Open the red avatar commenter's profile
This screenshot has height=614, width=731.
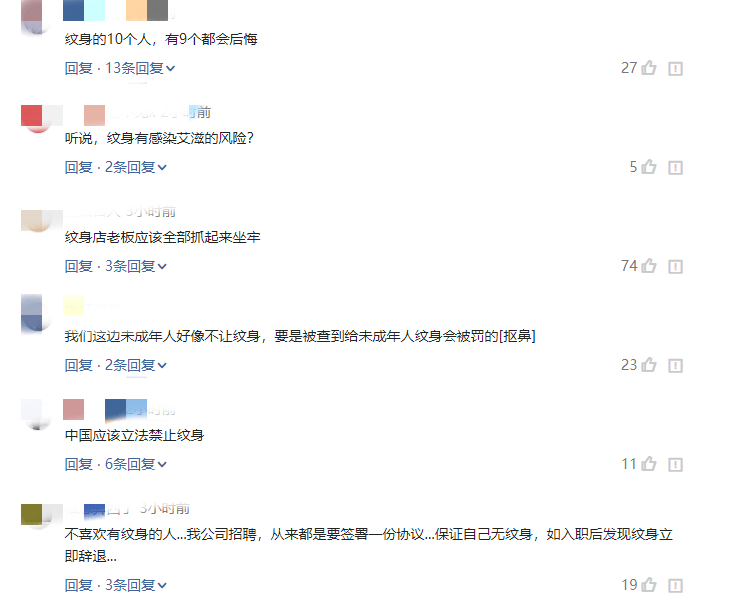[x=37, y=118]
